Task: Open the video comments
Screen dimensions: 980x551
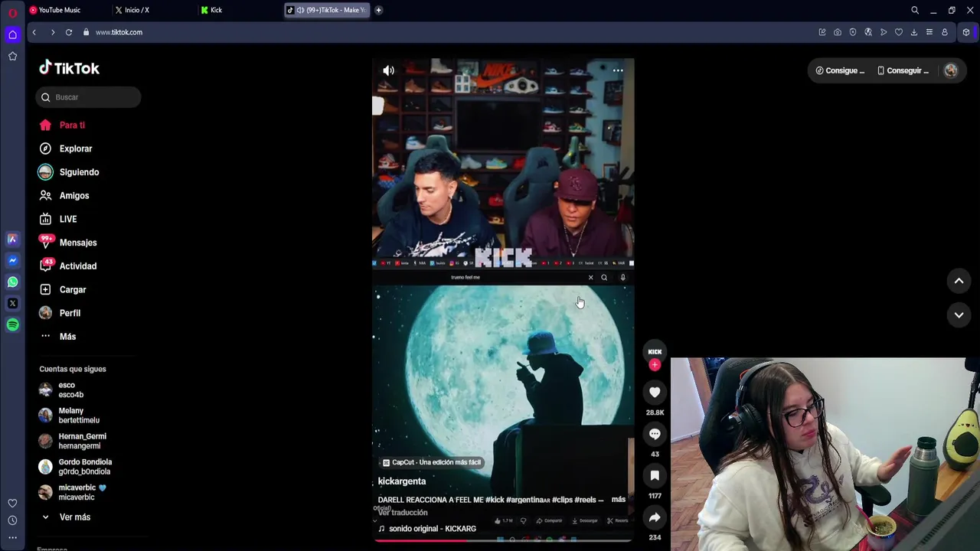Action: 655,434
